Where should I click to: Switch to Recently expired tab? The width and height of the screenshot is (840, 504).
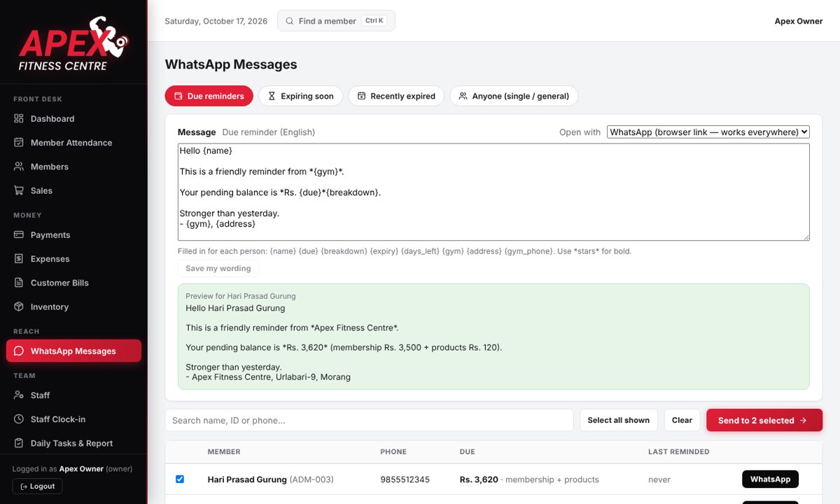pos(396,96)
